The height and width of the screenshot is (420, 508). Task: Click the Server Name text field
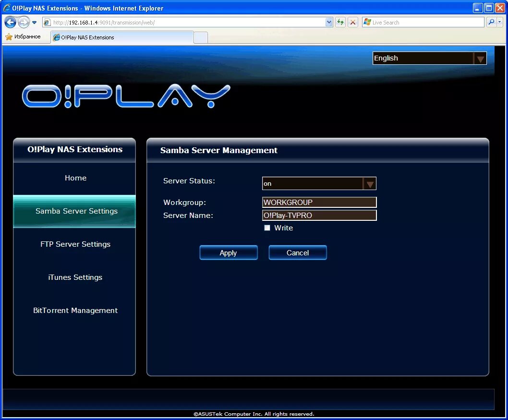[319, 216]
